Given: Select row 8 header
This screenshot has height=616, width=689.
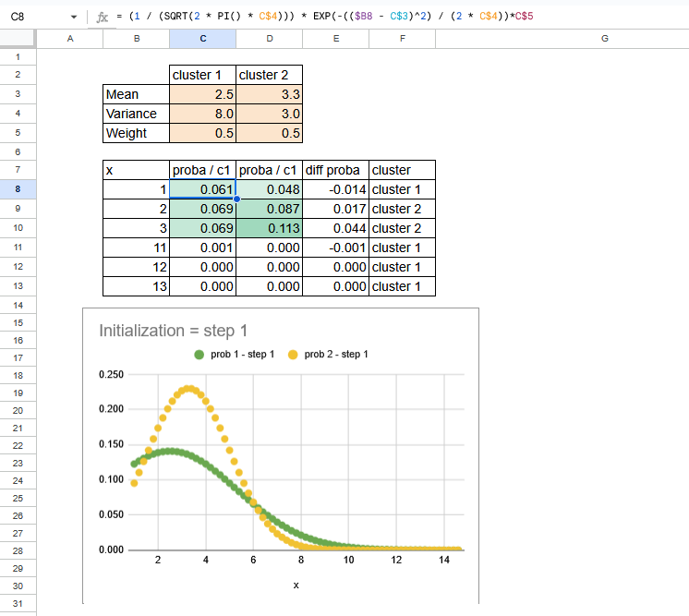Looking at the screenshot, I should point(18,189).
